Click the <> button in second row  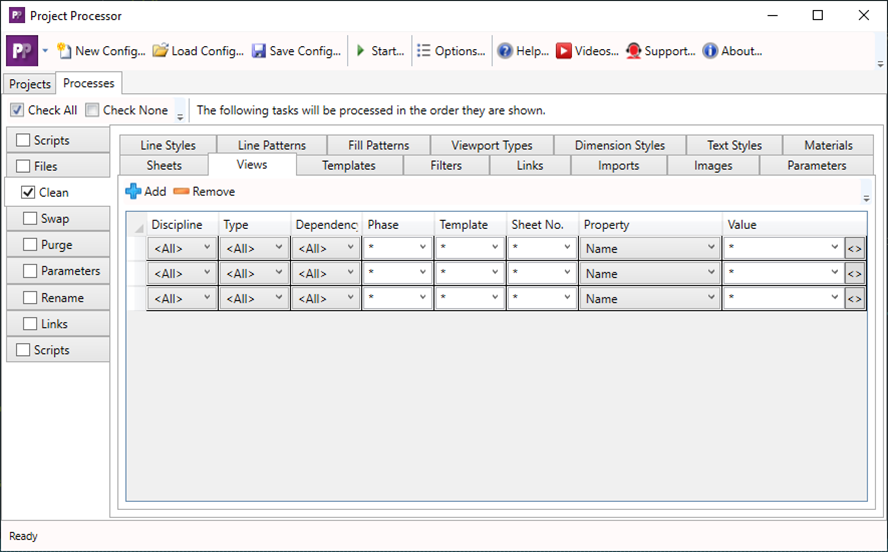coord(855,273)
